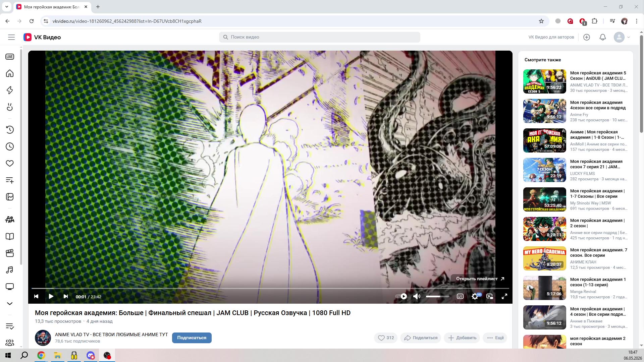Click the Поиск видео search field

point(320,37)
